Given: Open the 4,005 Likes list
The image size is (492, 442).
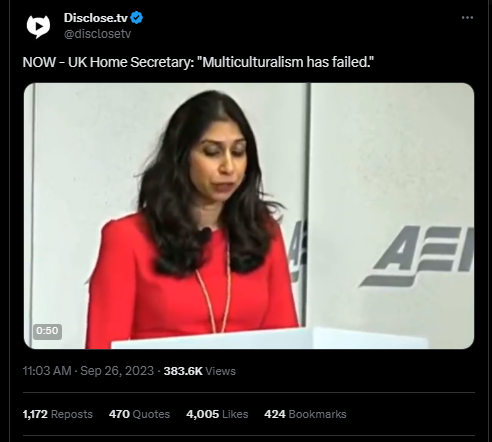Looking at the screenshot, I should tap(217, 414).
